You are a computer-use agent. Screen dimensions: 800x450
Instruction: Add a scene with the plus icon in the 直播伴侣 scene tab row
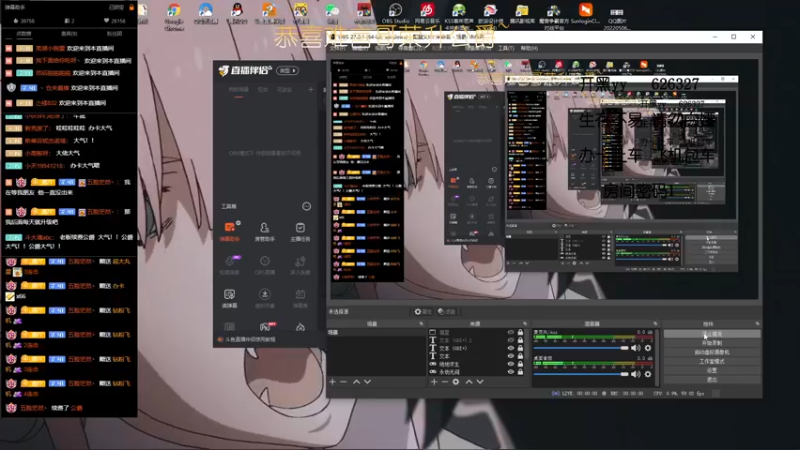[310, 90]
